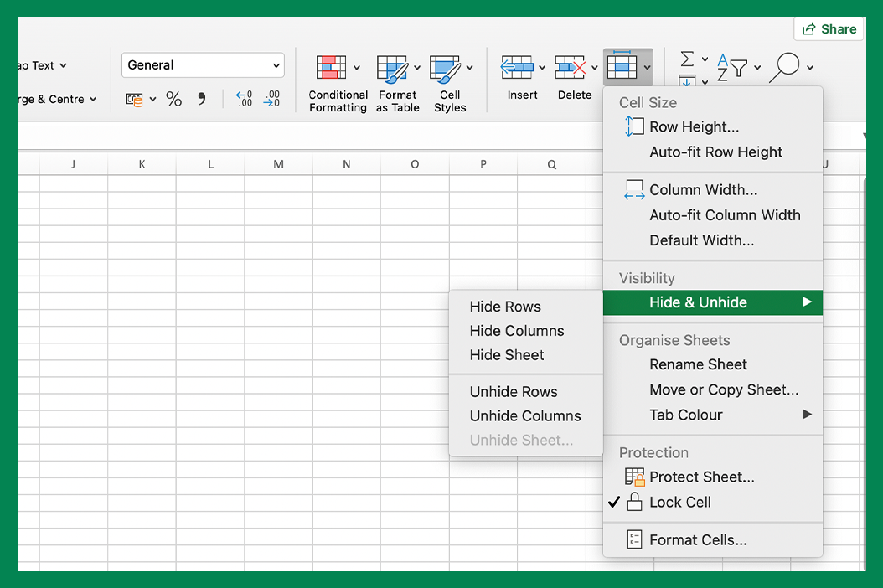
Task: Choose Row Height from Cell Size section
Action: pyautogui.click(x=694, y=127)
